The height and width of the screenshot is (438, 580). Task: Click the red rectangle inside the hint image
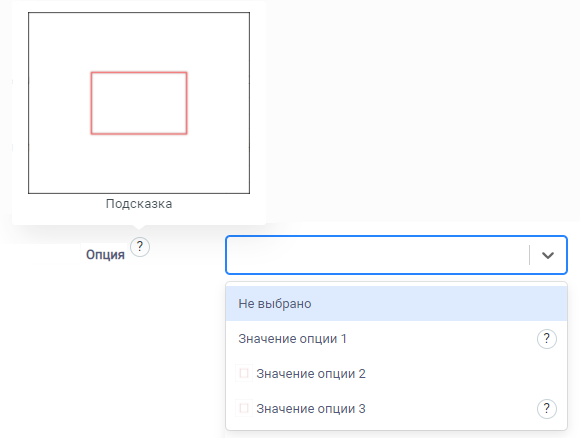tap(139, 103)
